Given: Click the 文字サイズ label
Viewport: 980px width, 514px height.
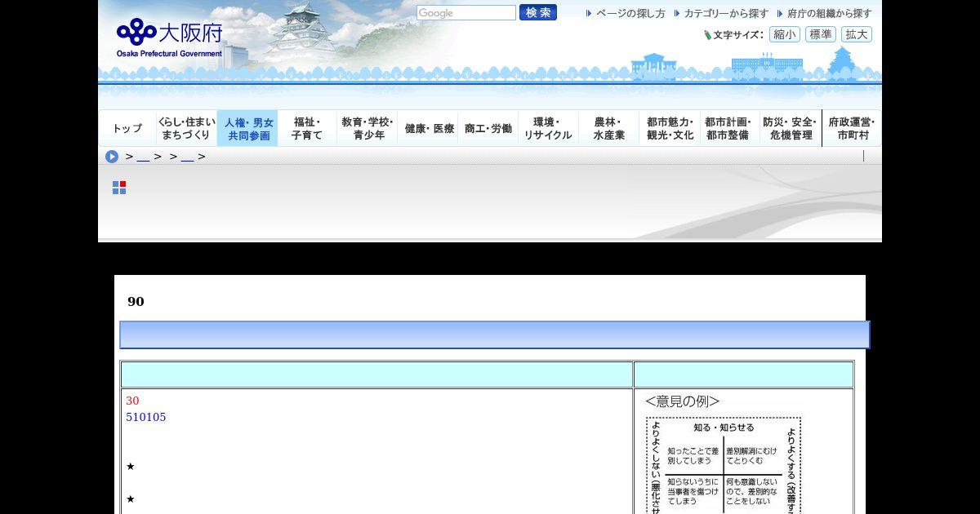Looking at the screenshot, I should point(737,35).
